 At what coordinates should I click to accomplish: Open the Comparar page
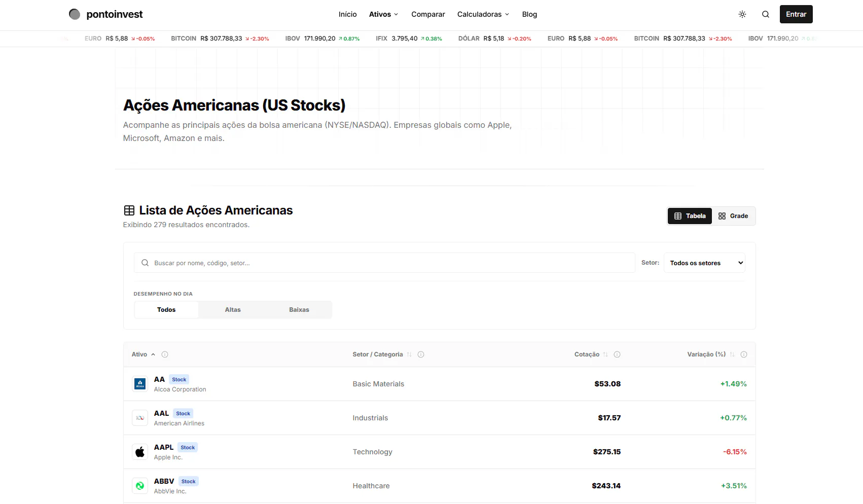pyautogui.click(x=428, y=14)
